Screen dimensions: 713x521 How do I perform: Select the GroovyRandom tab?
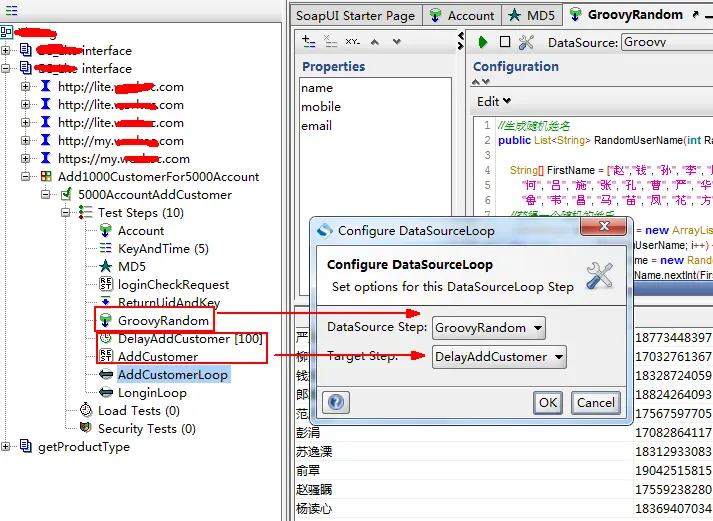(x=635, y=15)
